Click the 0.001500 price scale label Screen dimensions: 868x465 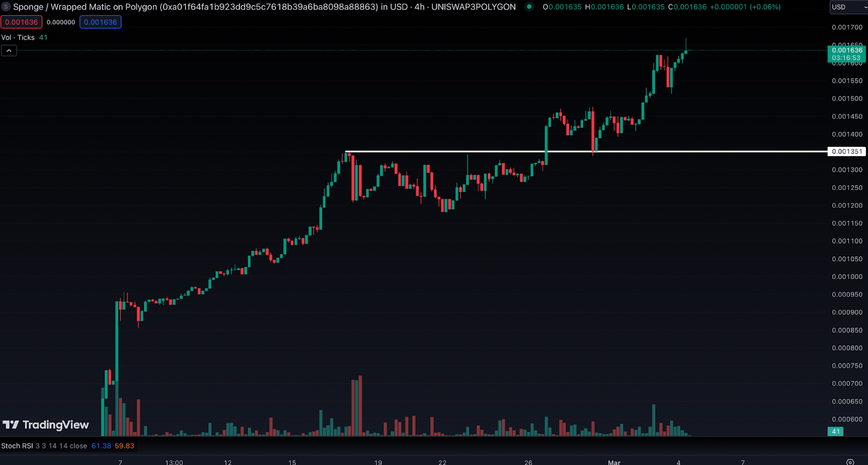[847, 99]
